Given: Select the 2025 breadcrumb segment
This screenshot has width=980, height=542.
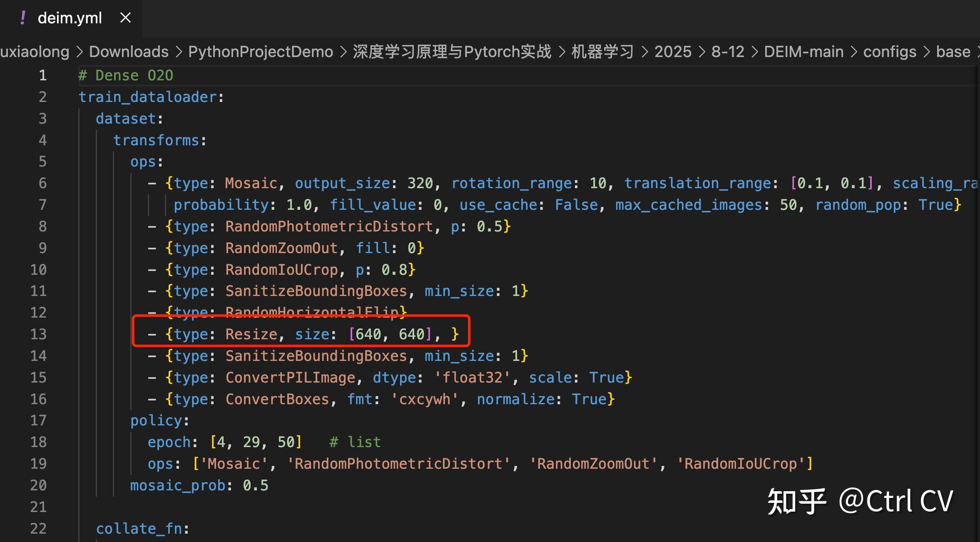Looking at the screenshot, I should click(672, 52).
